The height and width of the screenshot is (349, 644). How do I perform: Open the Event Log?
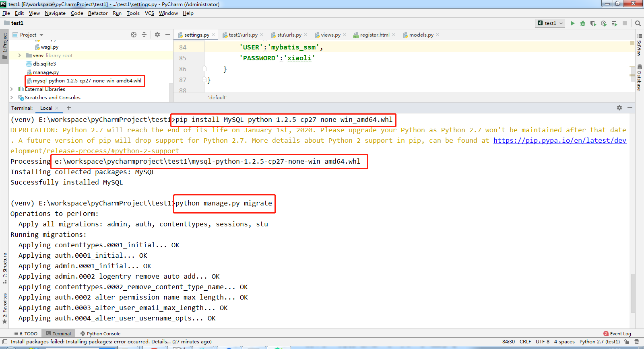[617, 333]
